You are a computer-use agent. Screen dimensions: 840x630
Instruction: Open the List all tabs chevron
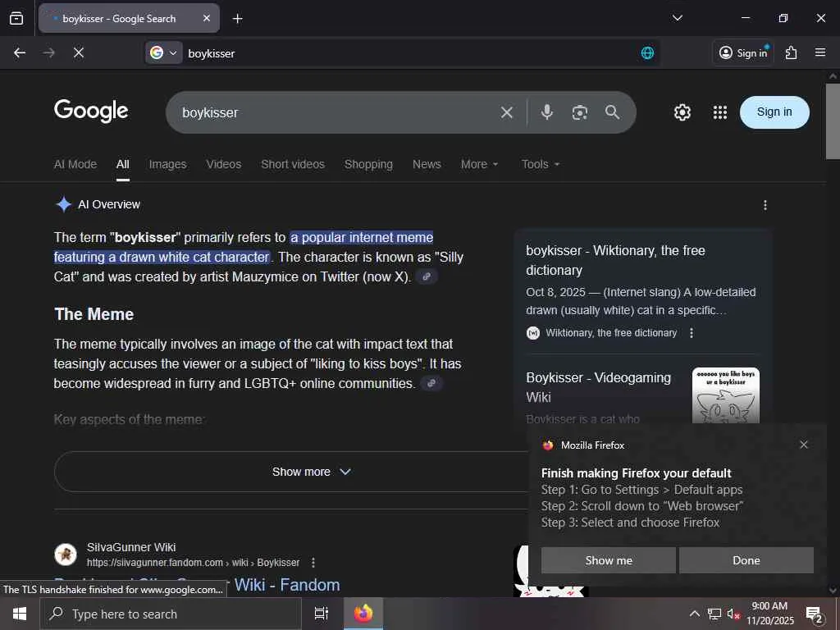[x=677, y=18]
